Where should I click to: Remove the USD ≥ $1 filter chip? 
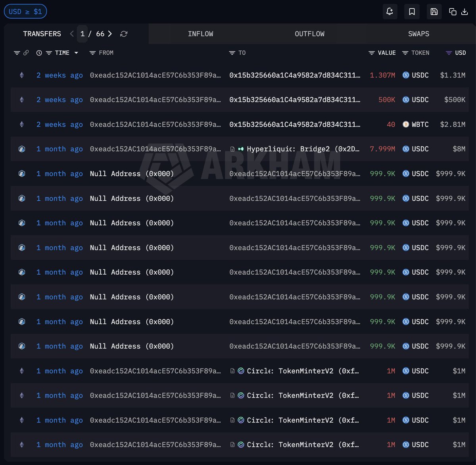pyautogui.click(x=25, y=12)
